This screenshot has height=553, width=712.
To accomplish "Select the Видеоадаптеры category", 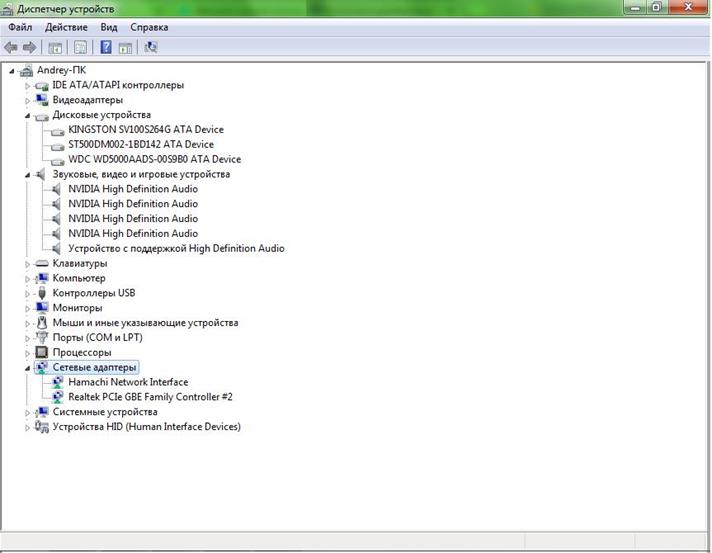I will (88, 100).
